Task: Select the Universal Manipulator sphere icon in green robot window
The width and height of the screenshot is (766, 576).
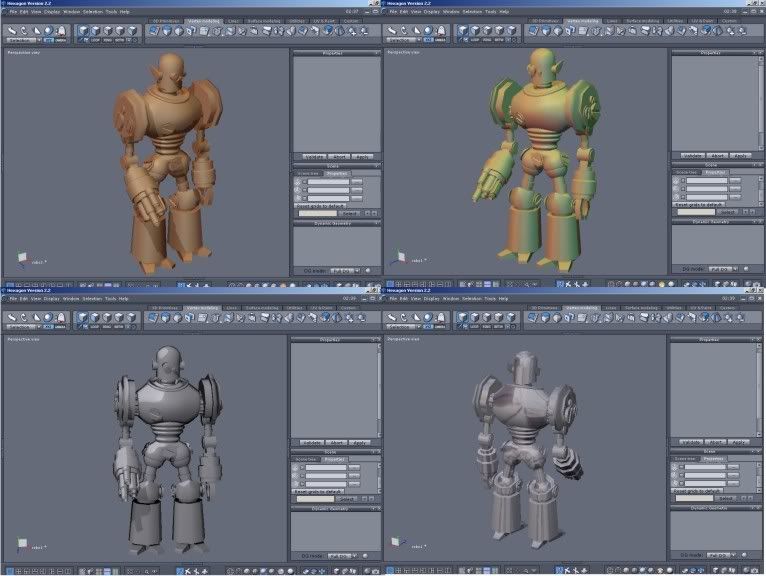Action: 428,31
